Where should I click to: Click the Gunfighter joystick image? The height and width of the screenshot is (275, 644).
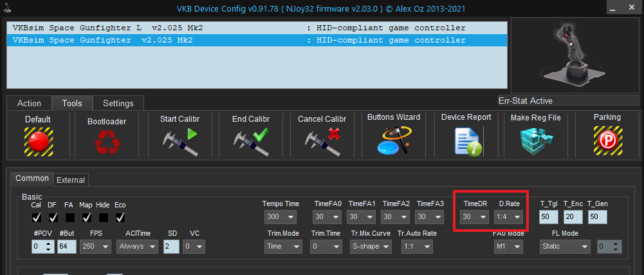click(x=575, y=55)
